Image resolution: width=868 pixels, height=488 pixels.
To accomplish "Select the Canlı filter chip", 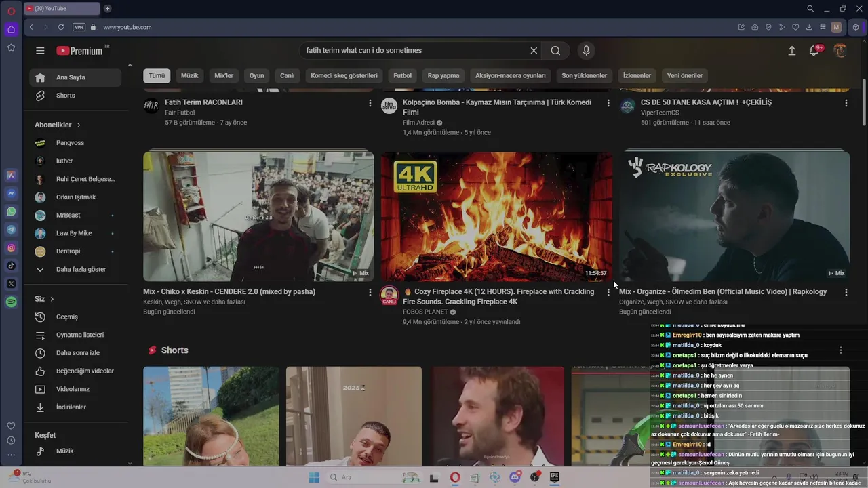I will coord(288,75).
